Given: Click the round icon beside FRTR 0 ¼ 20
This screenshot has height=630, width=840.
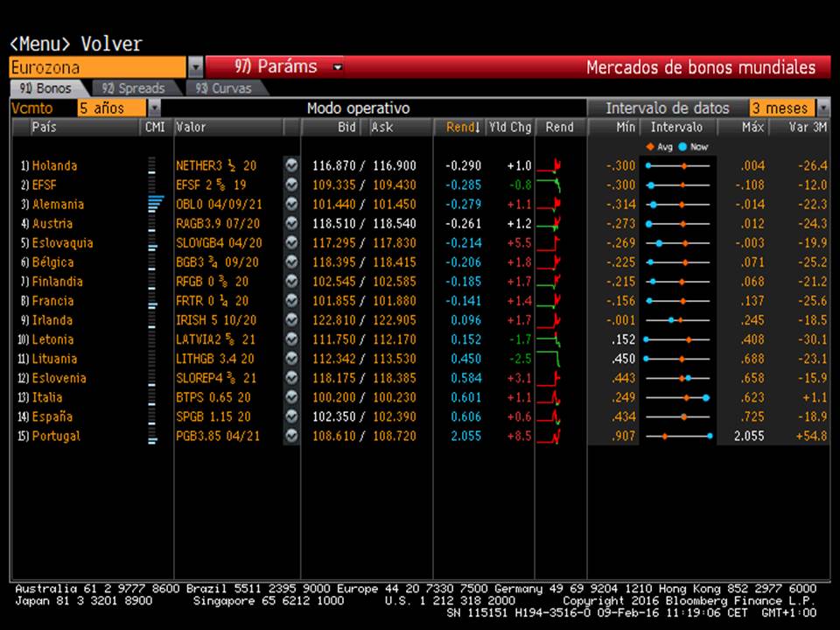Looking at the screenshot, I should (291, 300).
